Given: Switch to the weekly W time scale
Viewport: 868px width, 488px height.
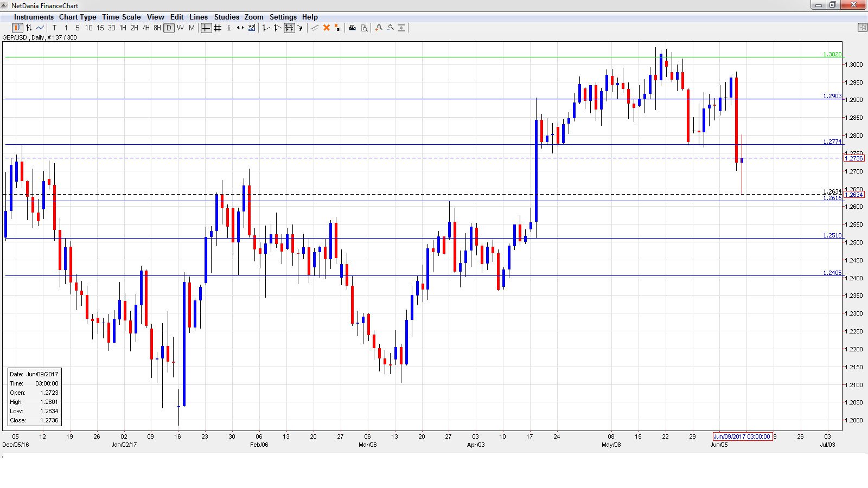Looking at the screenshot, I should (180, 28).
